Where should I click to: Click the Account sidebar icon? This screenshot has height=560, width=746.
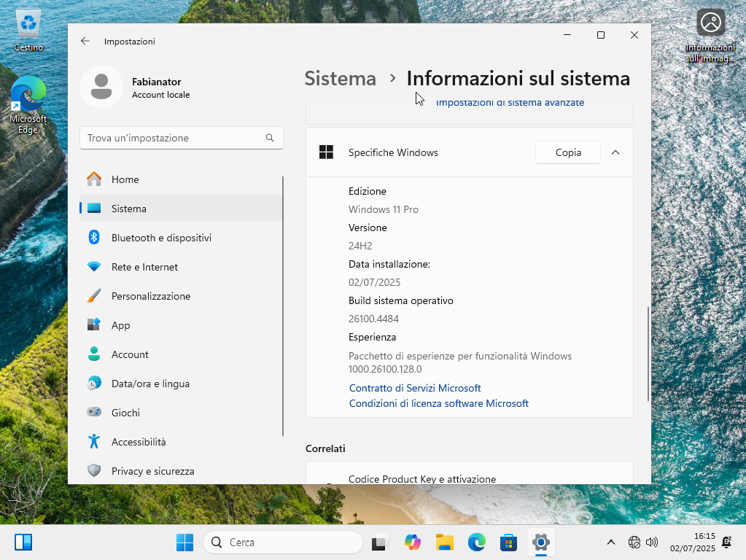[94, 354]
